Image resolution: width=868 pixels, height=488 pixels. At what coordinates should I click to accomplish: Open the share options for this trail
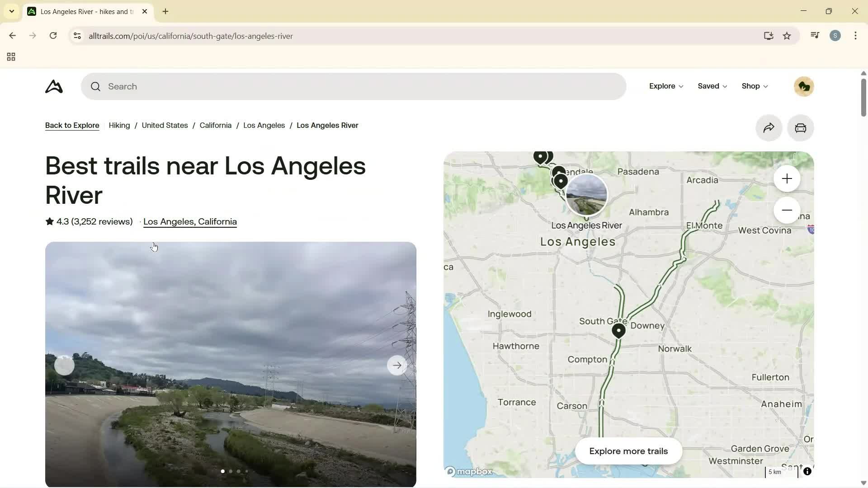tap(769, 128)
